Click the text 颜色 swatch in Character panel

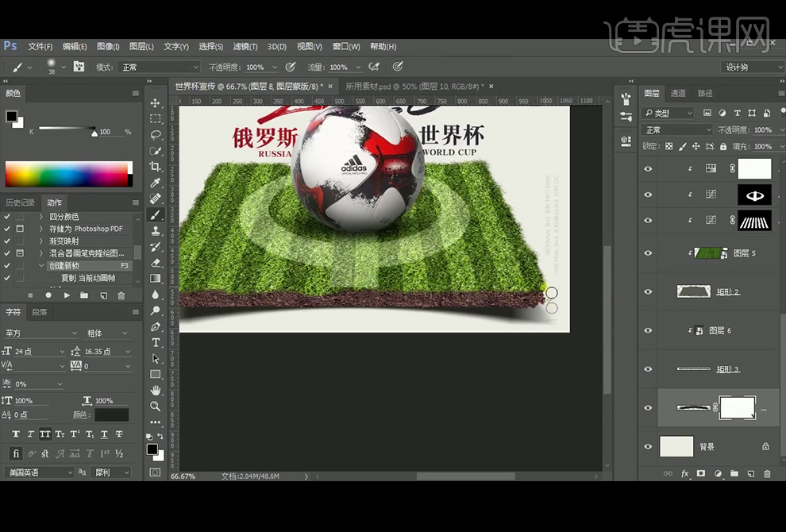pos(111,414)
